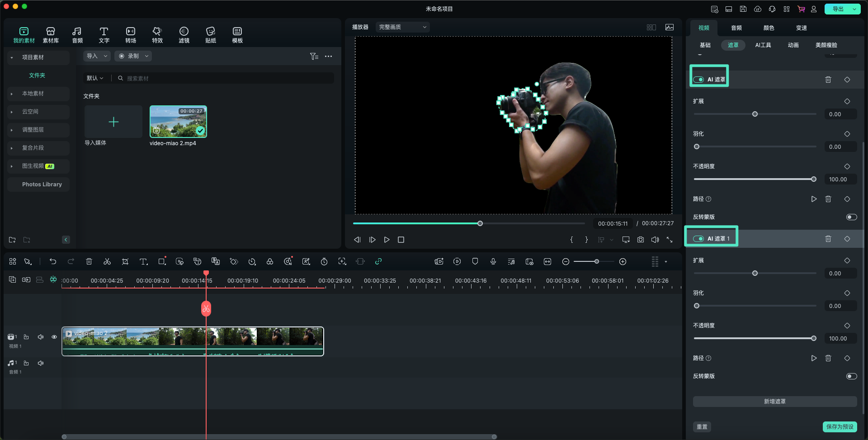
Task: Click the 保存为预设 button
Action: [840, 427]
